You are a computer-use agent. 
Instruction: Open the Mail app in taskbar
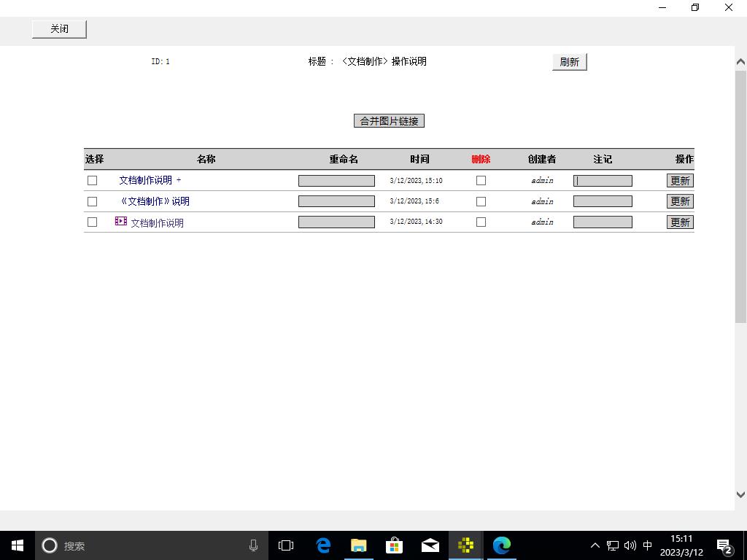coord(430,545)
